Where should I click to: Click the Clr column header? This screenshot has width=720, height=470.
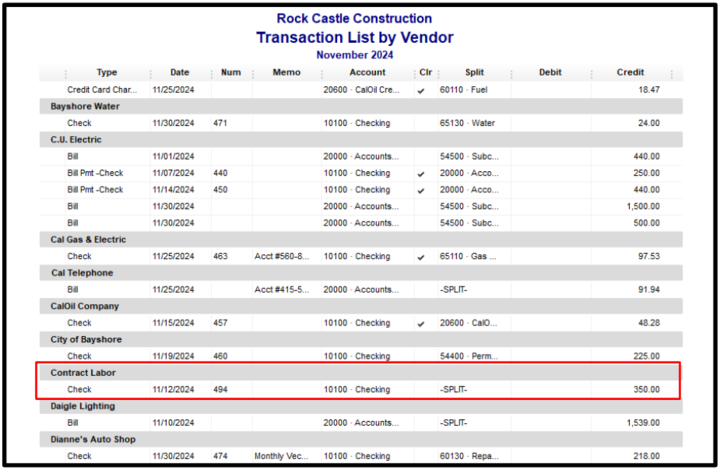pyautogui.click(x=426, y=73)
